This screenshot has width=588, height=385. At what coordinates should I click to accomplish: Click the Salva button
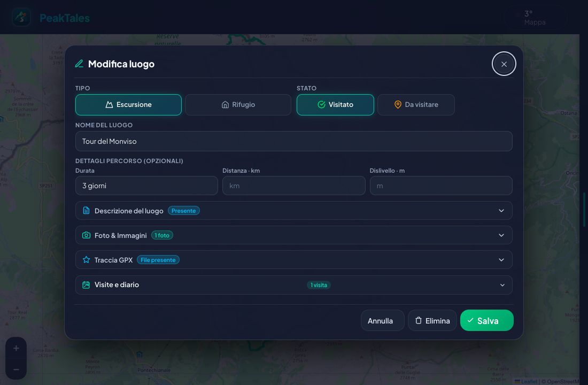pos(487,320)
